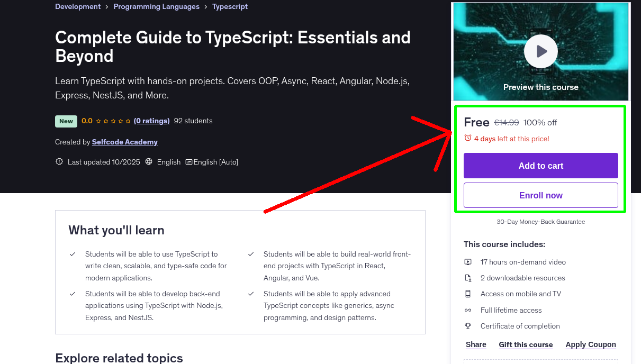Click the clock icon near Last updated
The image size is (641, 364).
(59, 161)
